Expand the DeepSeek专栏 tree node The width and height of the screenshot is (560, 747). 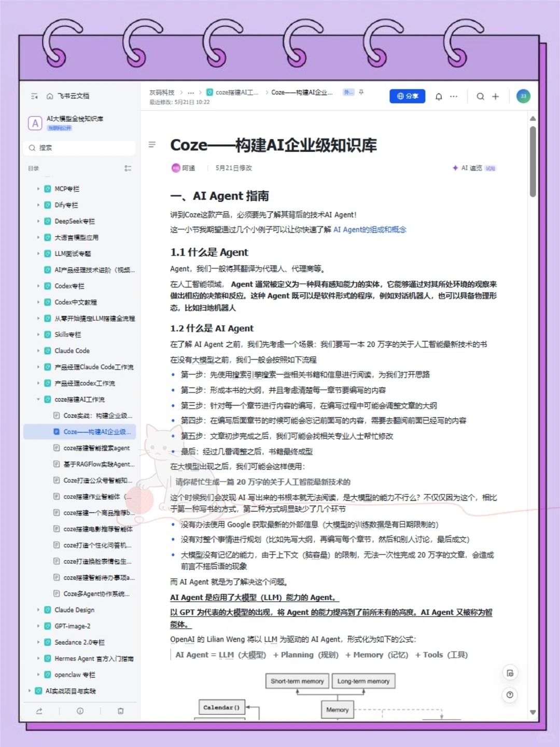click(38, 221)
